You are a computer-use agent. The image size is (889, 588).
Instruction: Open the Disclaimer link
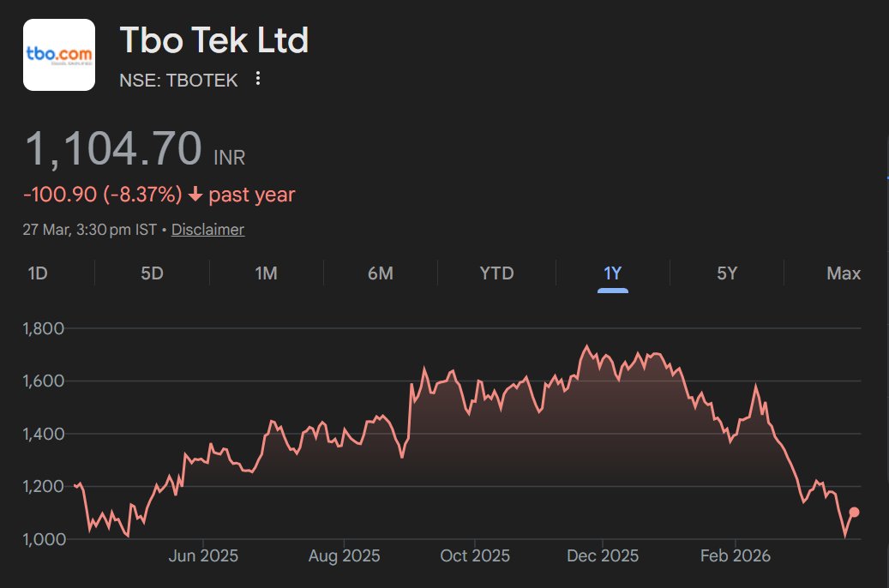click(207, 230)
